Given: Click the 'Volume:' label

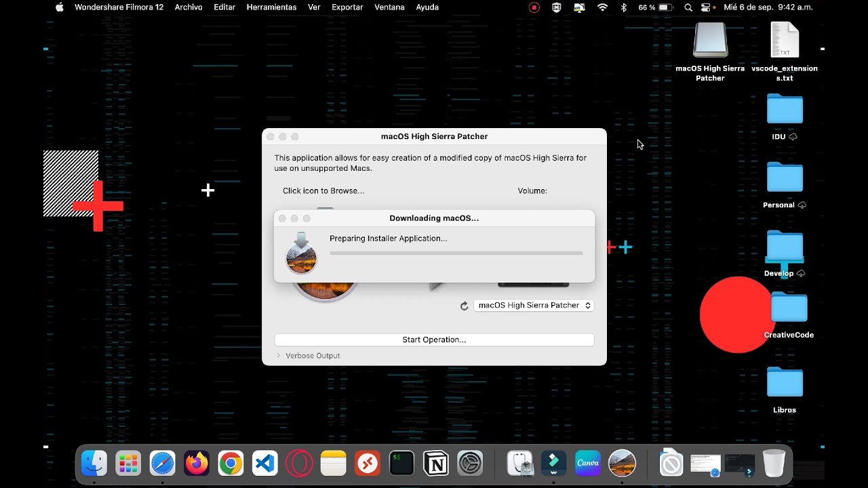Looking at the screenshot, I should click(x=532, y=191).
